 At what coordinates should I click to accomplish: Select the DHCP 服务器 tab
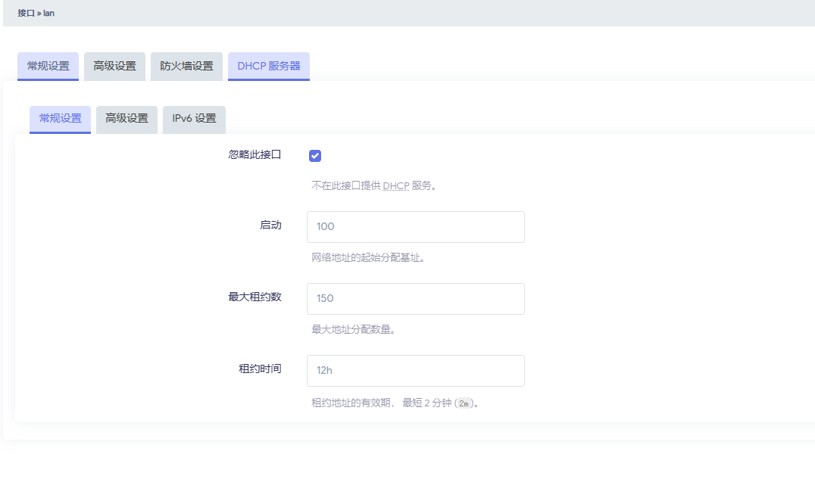click(x=268, y=66)
